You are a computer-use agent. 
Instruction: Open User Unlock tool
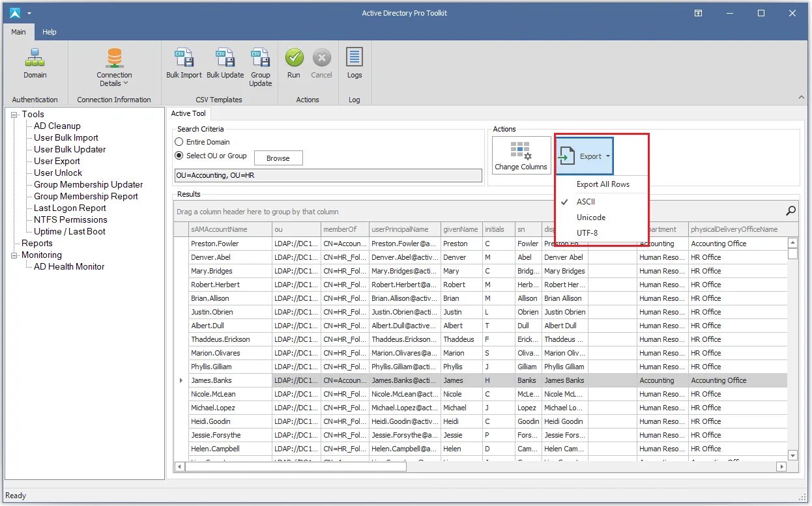click(x=58, y=173)
